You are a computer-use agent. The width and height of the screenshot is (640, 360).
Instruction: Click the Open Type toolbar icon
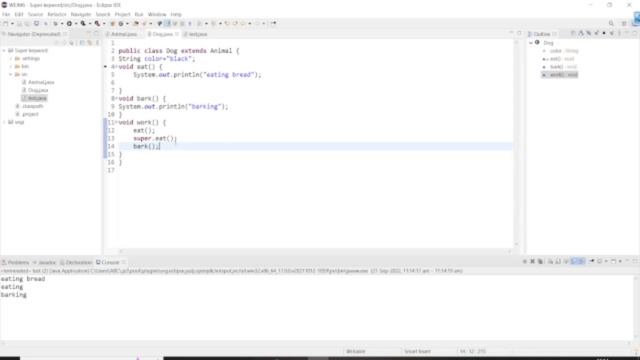click(x=136, y=24)
